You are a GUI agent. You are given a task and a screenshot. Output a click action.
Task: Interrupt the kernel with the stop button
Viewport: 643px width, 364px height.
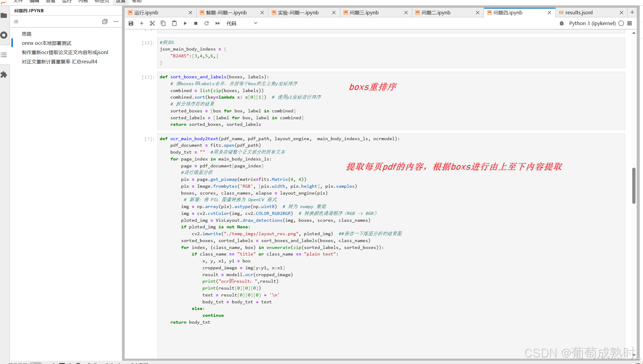pos(196,23)
